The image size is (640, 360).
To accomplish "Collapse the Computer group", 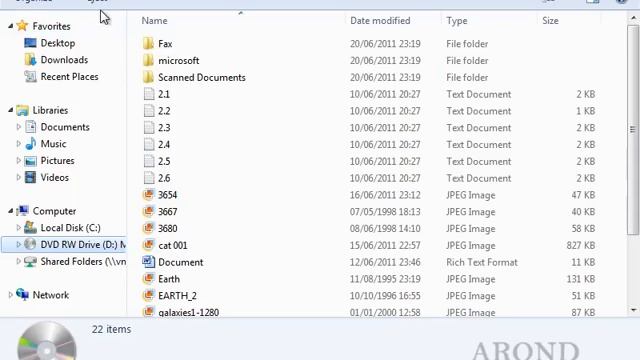I will [x=11, y=211].
